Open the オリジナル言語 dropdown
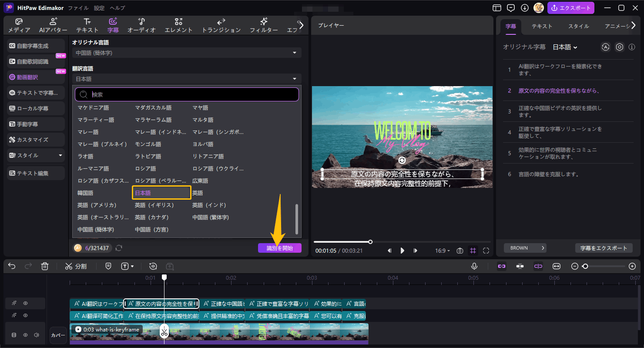The width and height of the screenshot is (644, 348). 186,52
